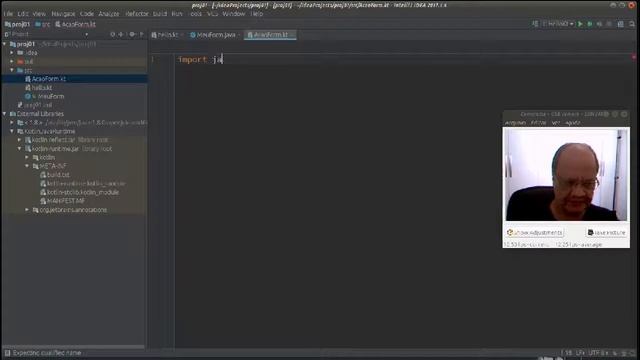Open the Tools menu
640x360 pixels.
click(196, 14)
